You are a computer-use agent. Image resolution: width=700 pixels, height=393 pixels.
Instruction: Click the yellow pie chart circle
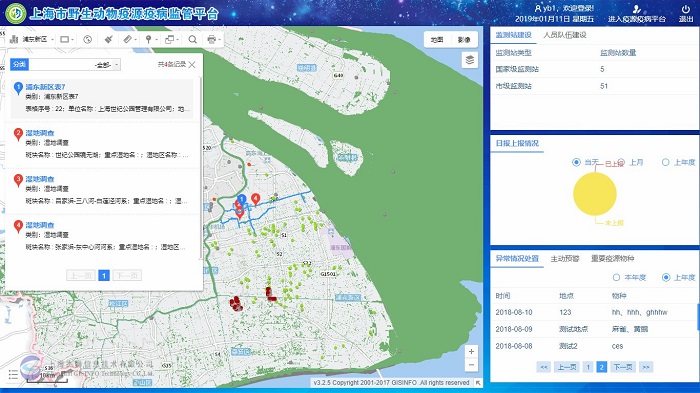click(x=595, y=194)
